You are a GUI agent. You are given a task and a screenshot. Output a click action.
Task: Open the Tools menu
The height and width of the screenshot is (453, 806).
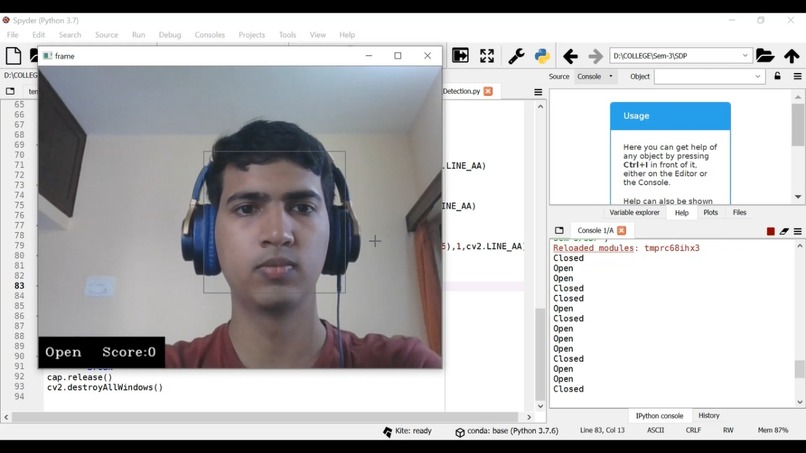[x=287, y=35]
